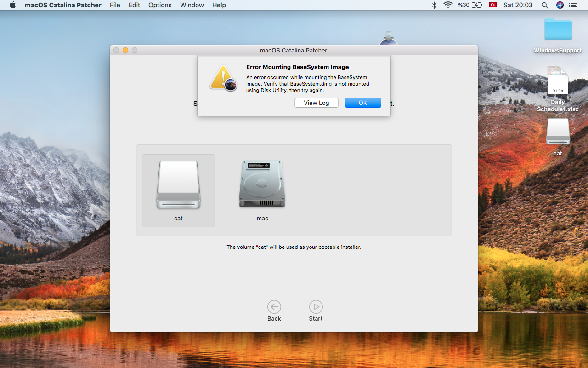Open the macOS Catalina Patcher app menu

63,5
